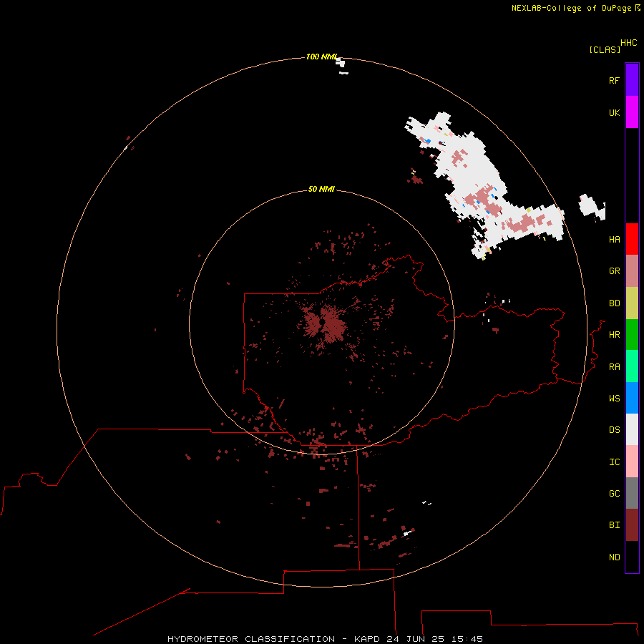Click the UK legend label
This screenshot has height=644, width=644.
(614, 112)
